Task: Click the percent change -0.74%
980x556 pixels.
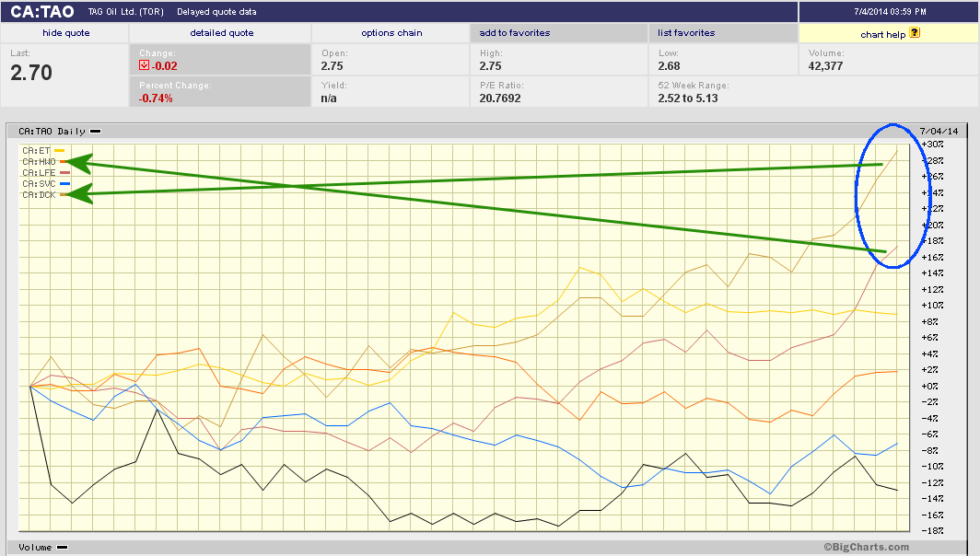Action: coord(156,98)
